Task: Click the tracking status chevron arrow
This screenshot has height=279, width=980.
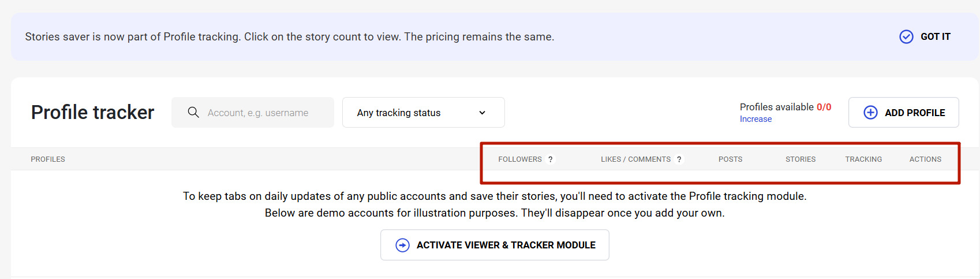Action: coord(482,113)
